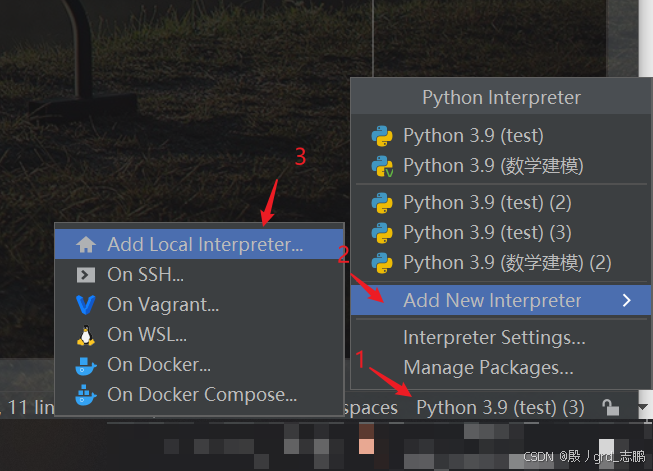Click Python icon beside Python 3.9 (test) (3)

(382, 233)
